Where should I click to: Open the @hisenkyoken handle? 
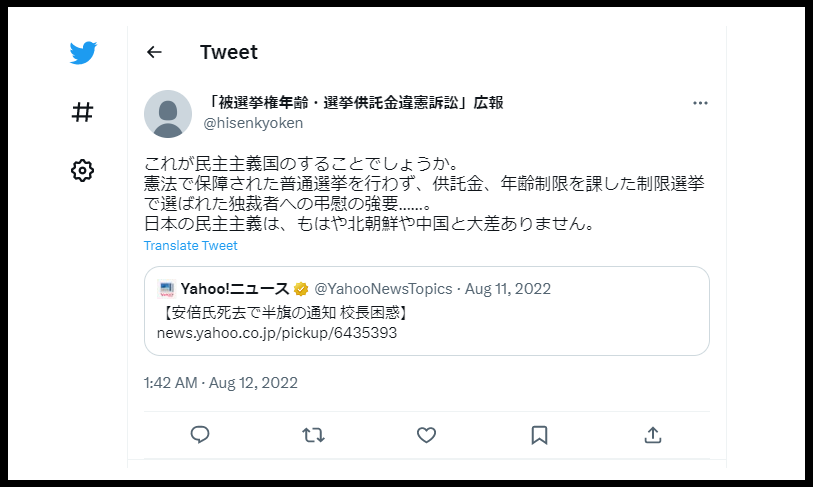point(253,123)
